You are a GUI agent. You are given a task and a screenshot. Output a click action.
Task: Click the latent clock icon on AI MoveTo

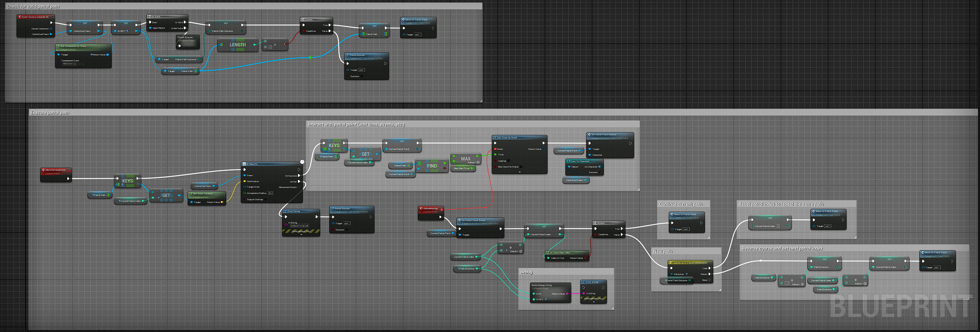[302, 162]
